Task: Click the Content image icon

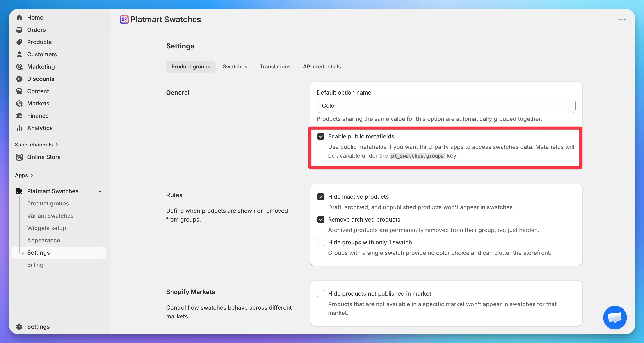Action: 19,91
